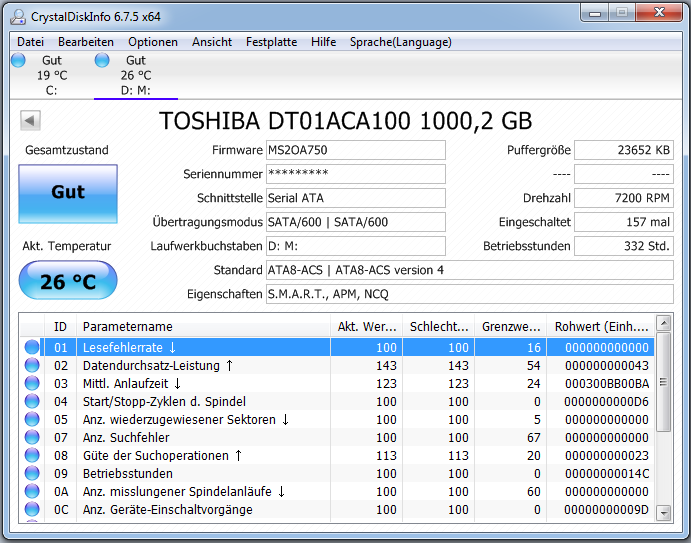This screenshot has width=691, height=543.
Task: Open the Hilfe menu
Action: click(323, 42)
